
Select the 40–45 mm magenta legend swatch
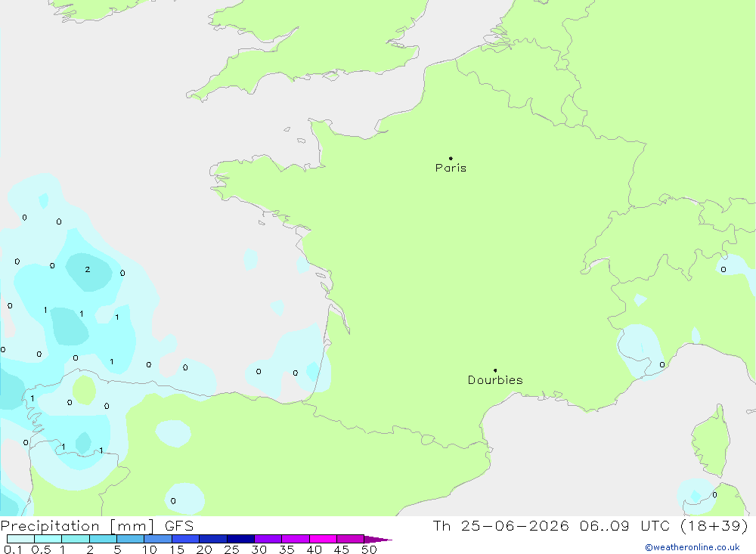point(323,539)
